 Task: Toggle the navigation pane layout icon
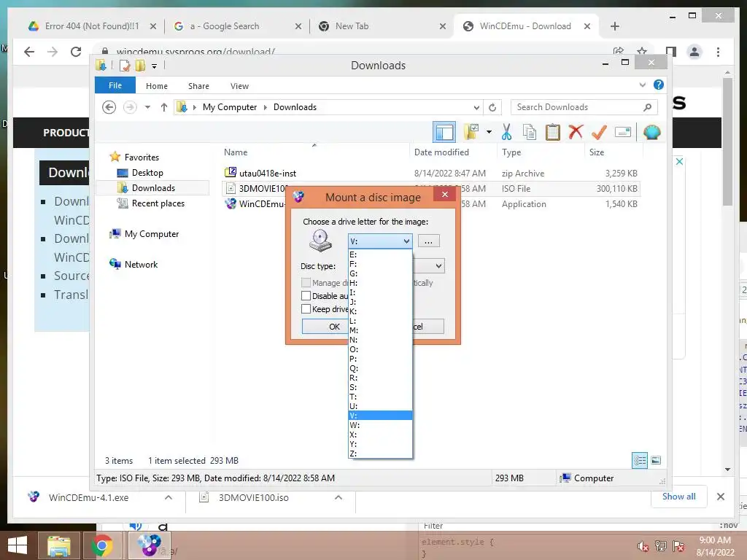[444, 132]
